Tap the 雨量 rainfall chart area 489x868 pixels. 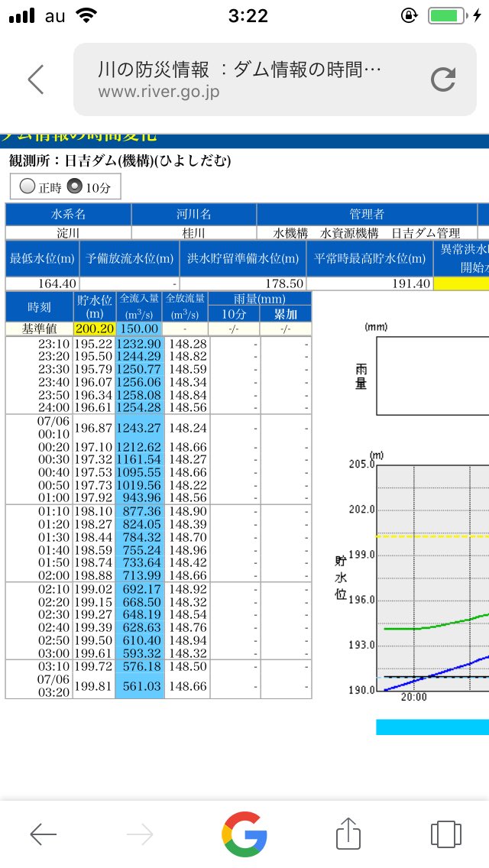pos(432,375)
